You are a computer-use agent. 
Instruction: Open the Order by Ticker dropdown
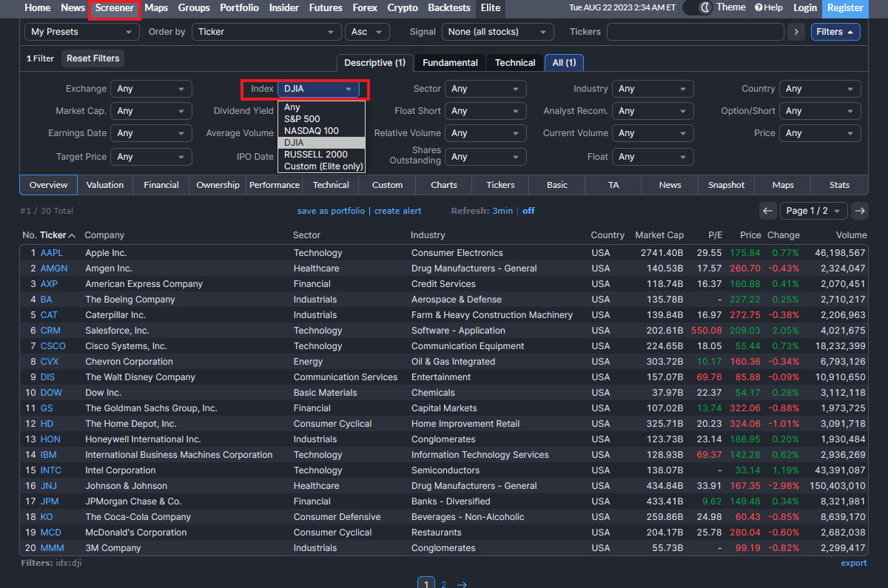tap(266, 32)
